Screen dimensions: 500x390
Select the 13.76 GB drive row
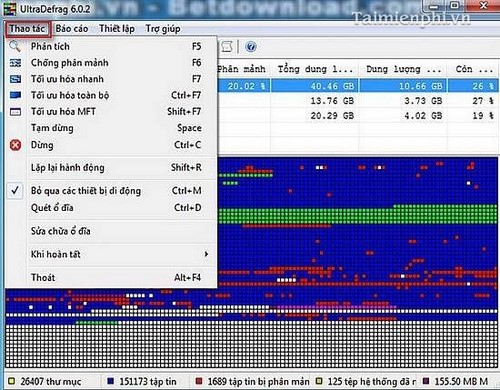pyautogui.click(x=358, y=101)
